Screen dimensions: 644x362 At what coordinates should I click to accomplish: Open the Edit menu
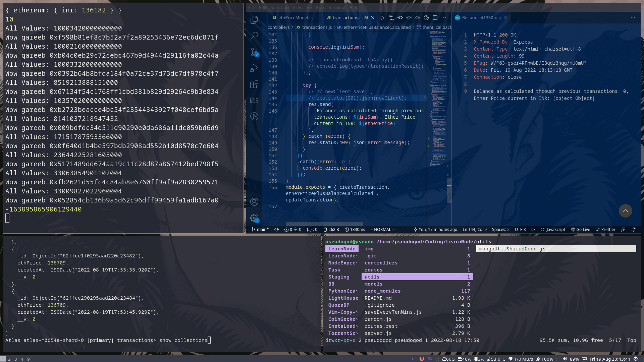263,7
